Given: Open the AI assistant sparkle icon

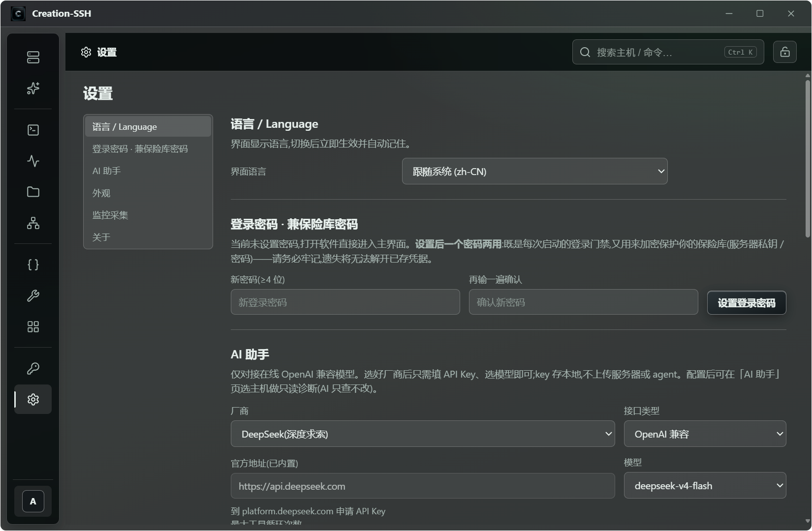Looking at the screenshot, I should pyautogui.click(x=33, y=88).
